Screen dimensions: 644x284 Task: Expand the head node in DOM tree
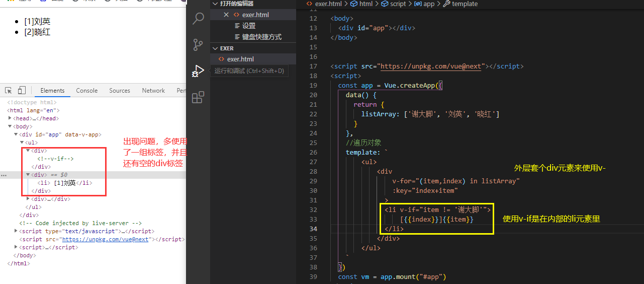10,118
